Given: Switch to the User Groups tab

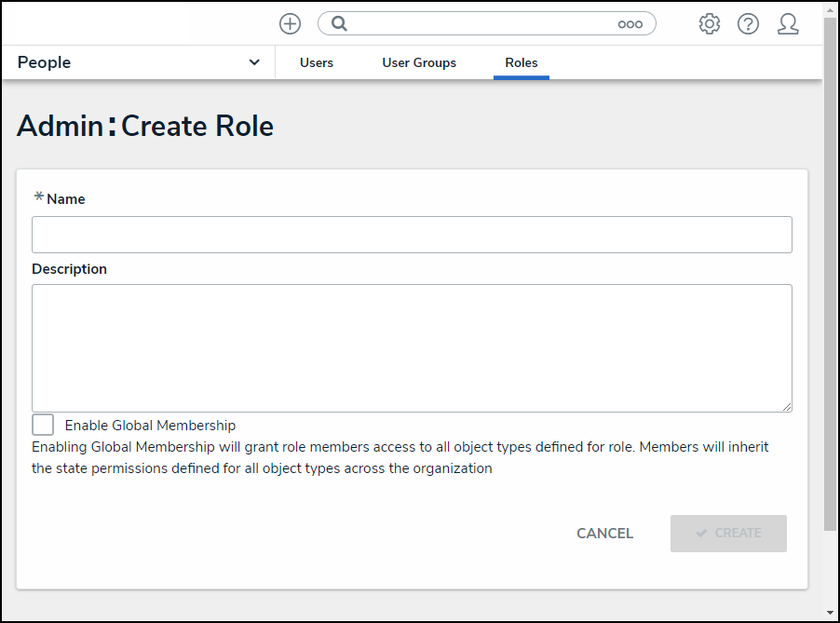Looking at the screenshot, I should 419,62.
